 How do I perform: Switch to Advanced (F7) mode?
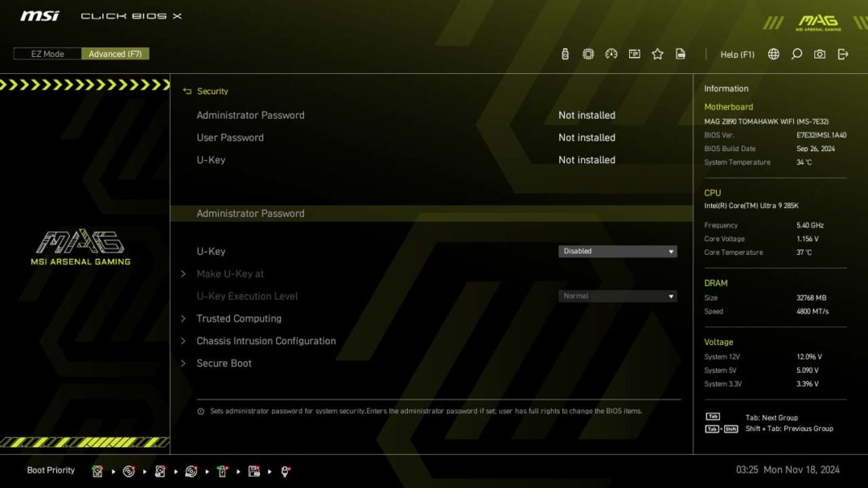tap(115, 54)
